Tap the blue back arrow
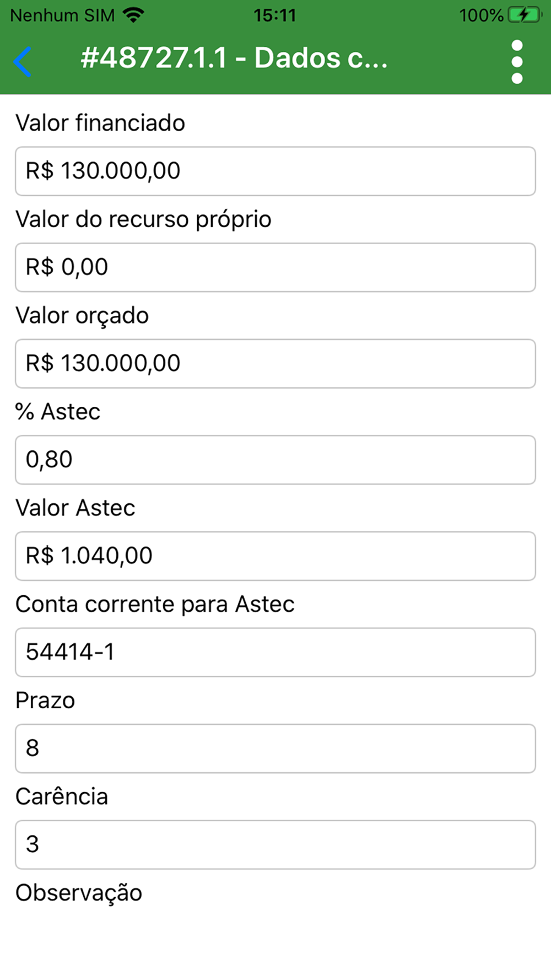This screenshot has width=551, height=980. point(23,61)
